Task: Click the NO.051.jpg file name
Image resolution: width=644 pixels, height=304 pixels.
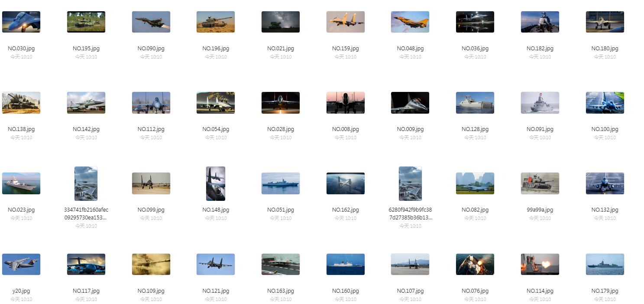Action: click(x=281, y=210)
